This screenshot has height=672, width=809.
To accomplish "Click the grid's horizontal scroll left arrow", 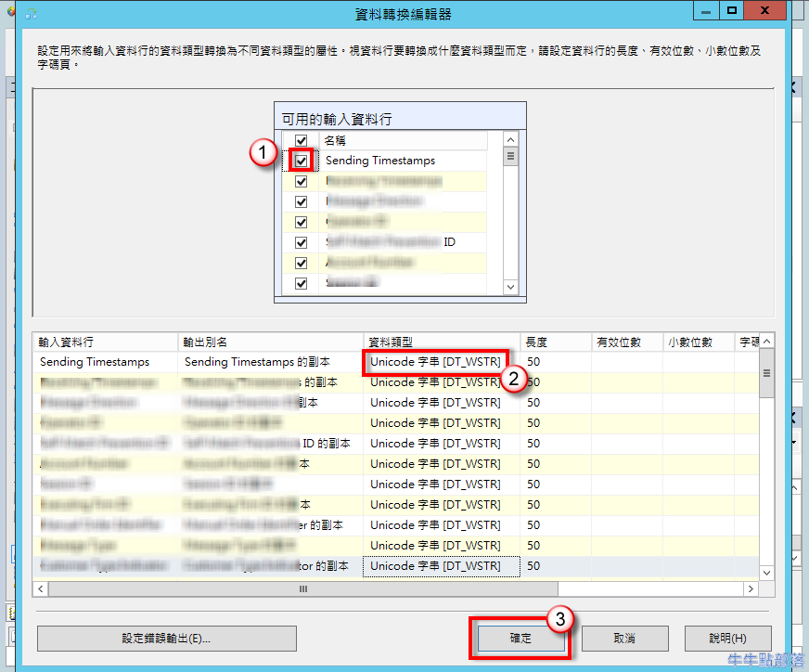I will 41,589.
